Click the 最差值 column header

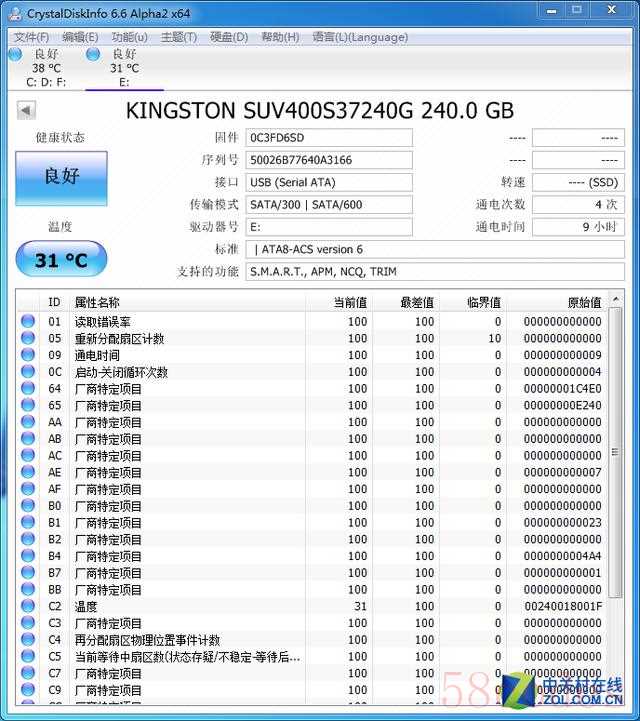pyautogui.click(x=405, y=302)
